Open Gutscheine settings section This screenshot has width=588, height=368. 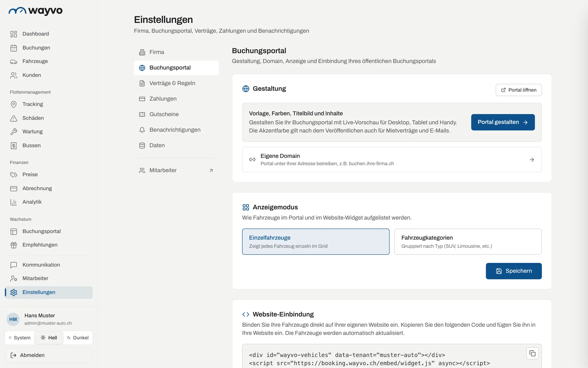(x=176, y=114)
